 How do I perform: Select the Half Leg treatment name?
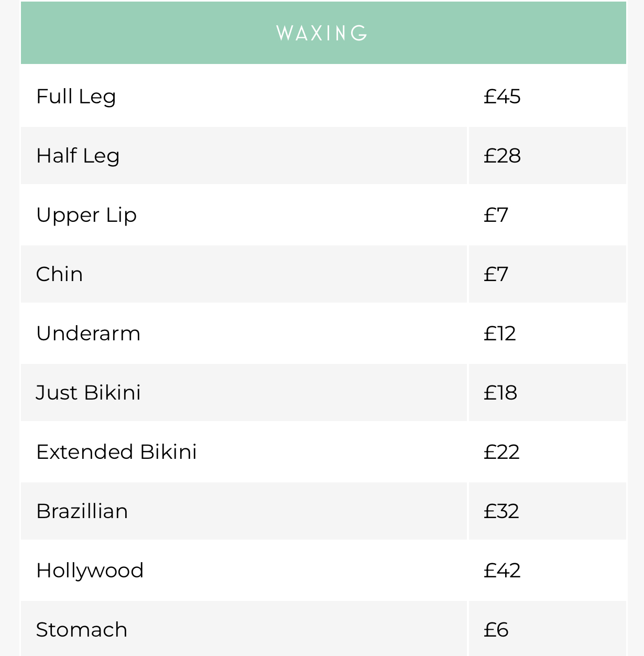(78, 156)
